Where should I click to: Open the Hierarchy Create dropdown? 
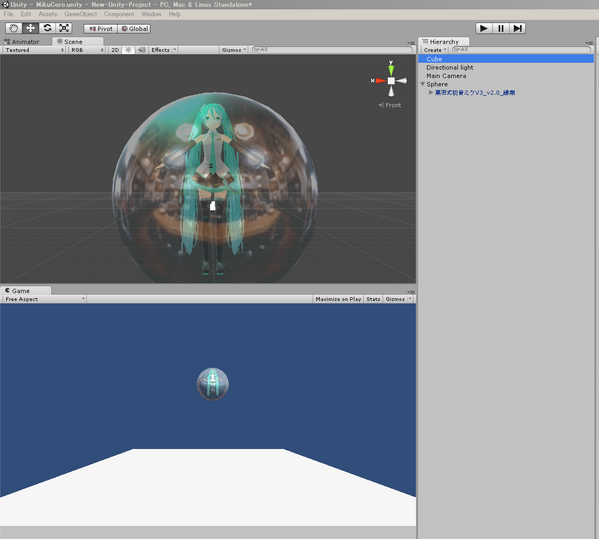point(435,50)
